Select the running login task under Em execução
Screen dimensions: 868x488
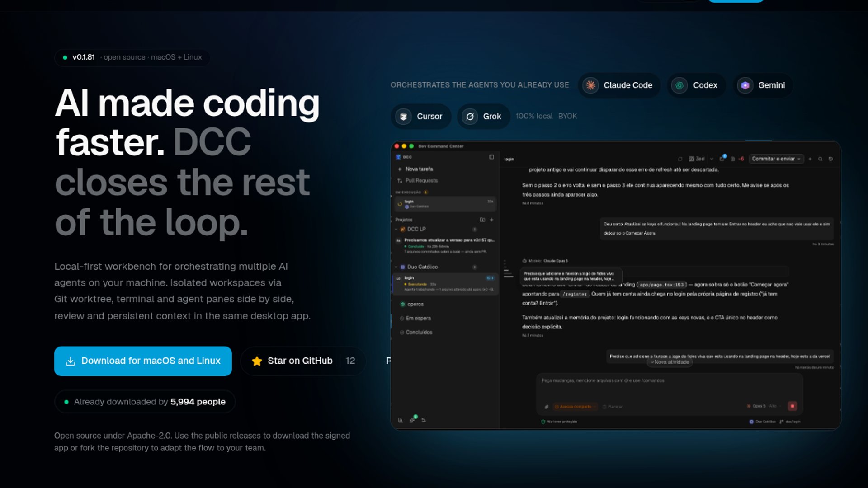tap(445, 204)
